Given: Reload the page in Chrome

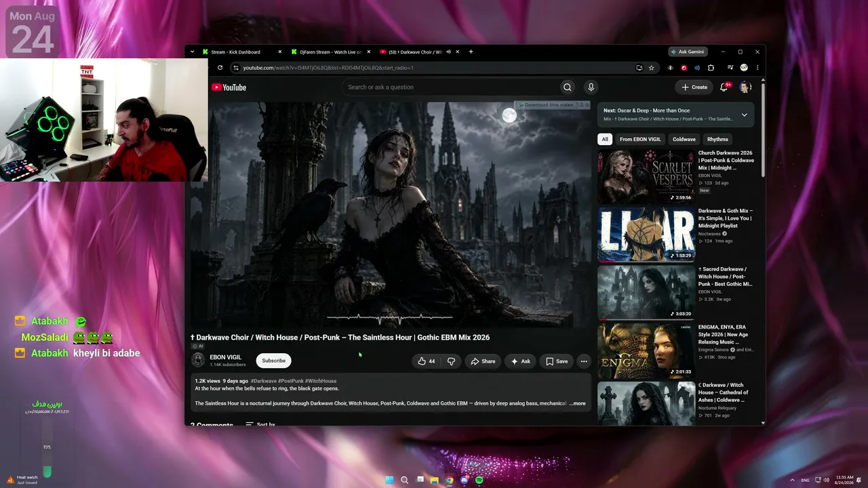Looking at the screenshot, I should coord(220,68).
